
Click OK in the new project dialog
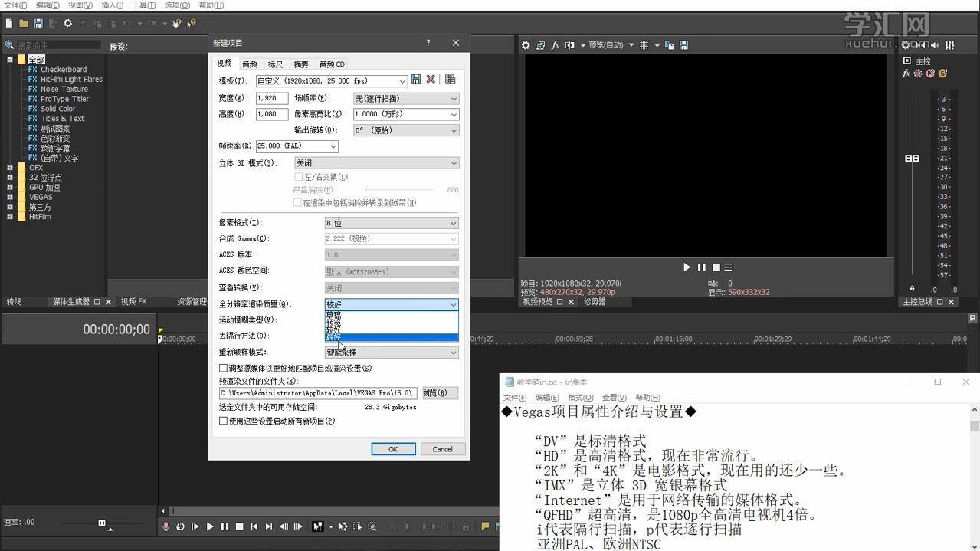click(393, 449)
